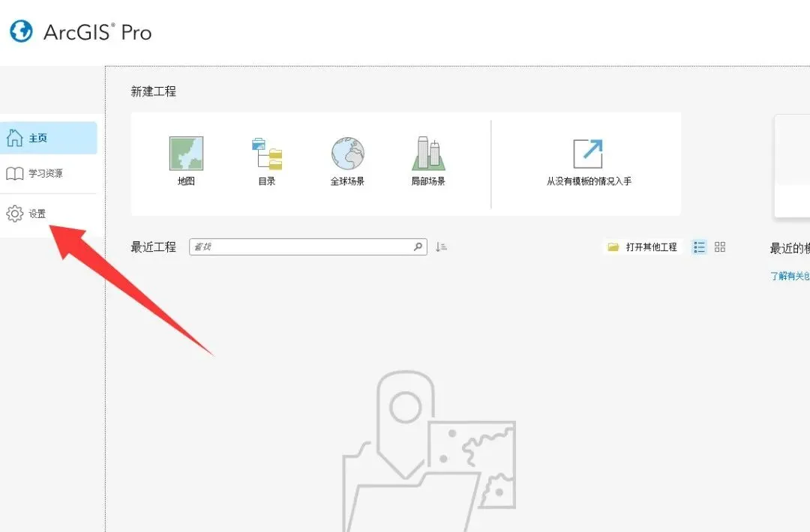Start a Local Scene (局部场景) project

click(428, 160)
